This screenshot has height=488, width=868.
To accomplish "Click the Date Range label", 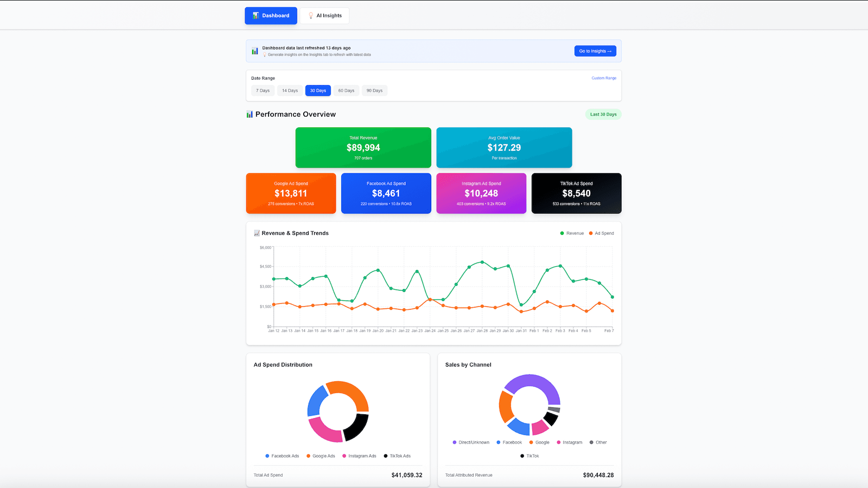I will (263, 78).
